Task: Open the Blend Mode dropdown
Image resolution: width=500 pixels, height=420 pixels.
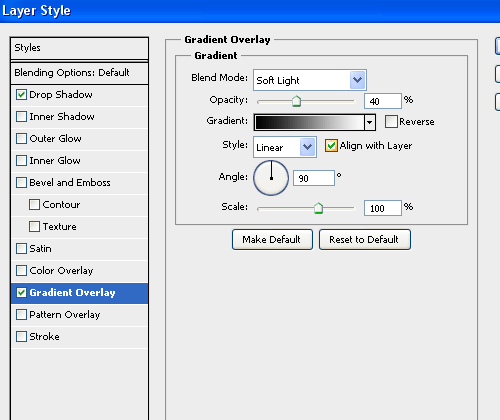Action: pyautogui.click(x=310, y=80)
